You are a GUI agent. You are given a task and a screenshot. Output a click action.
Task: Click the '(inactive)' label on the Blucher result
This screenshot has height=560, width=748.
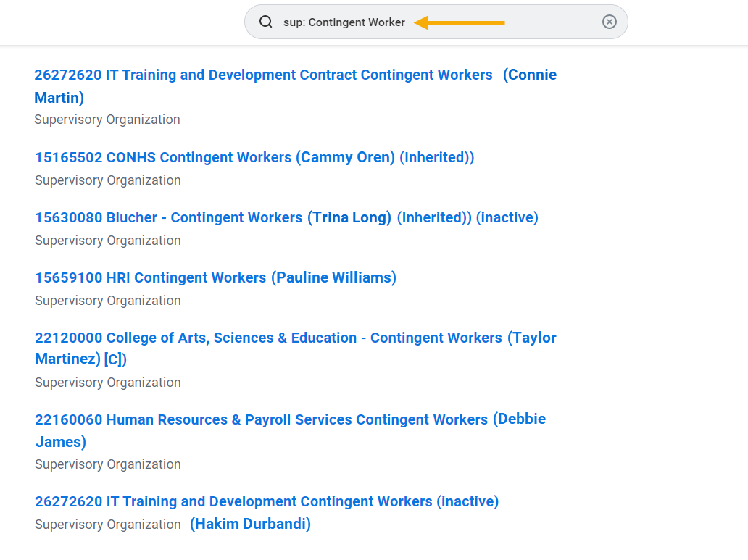tap(507, 217)
